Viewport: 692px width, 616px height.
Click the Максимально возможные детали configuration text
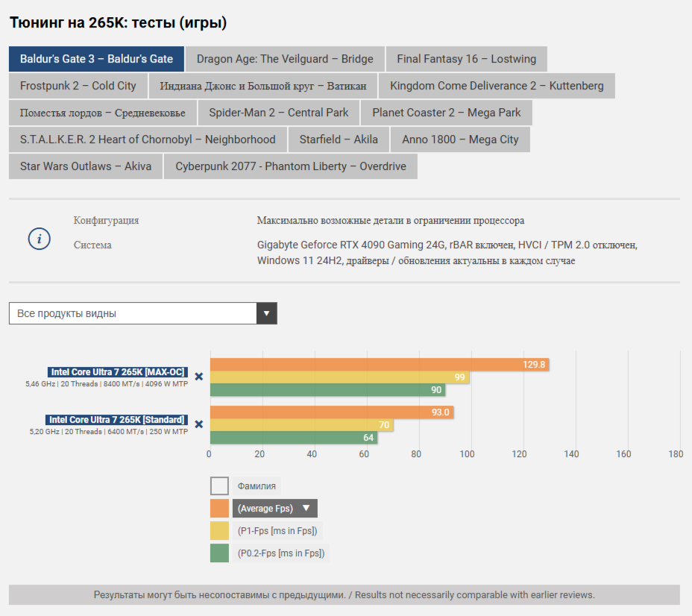(391, 220)
